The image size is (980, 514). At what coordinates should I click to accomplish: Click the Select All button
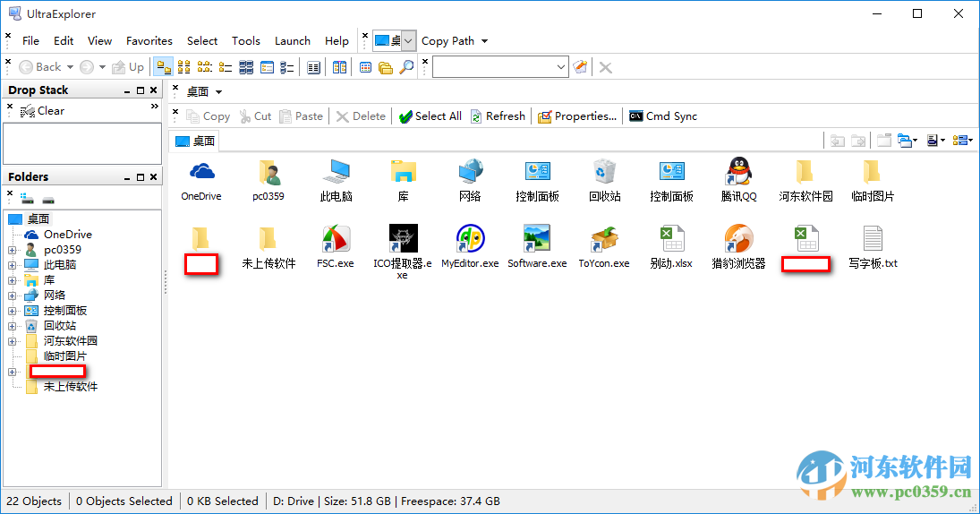pos(430,116)
